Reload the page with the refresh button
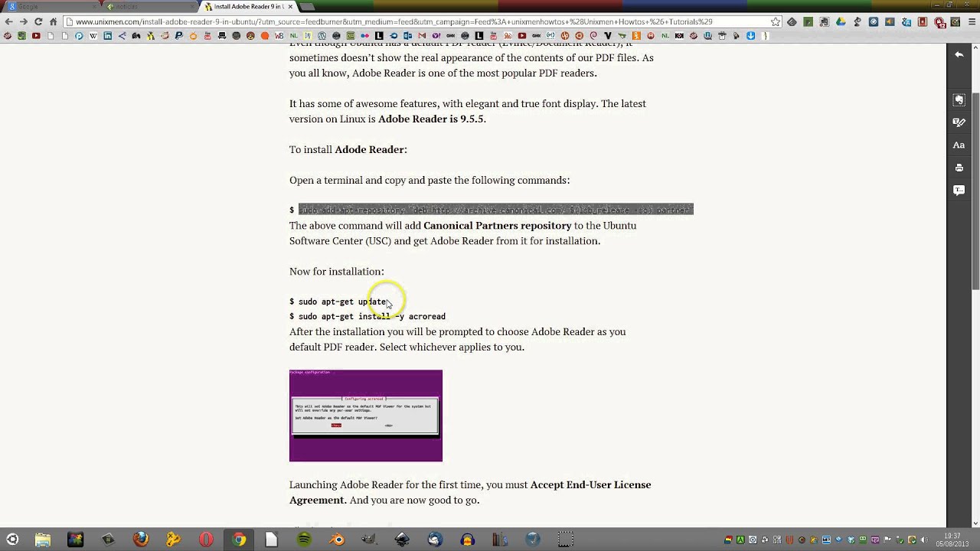This screenshot has height=551, width=980. coord(38,21)
